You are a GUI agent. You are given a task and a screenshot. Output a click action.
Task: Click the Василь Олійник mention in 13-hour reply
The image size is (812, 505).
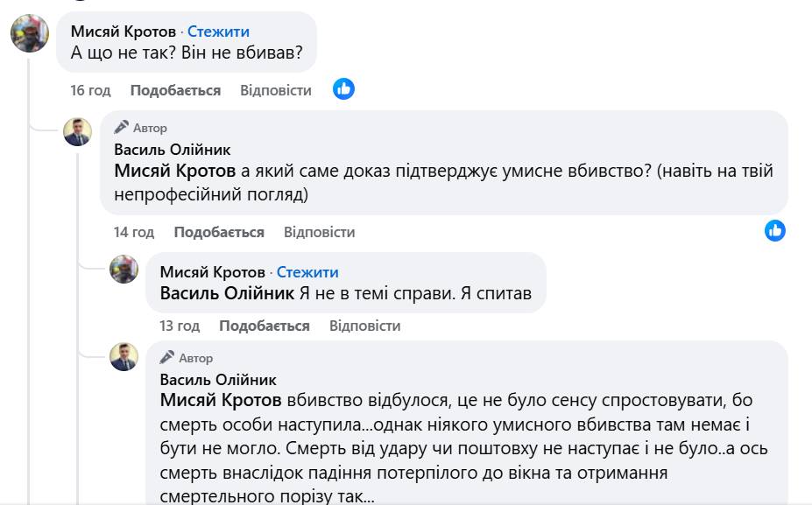pyautogui.click(x=227, y=294)
